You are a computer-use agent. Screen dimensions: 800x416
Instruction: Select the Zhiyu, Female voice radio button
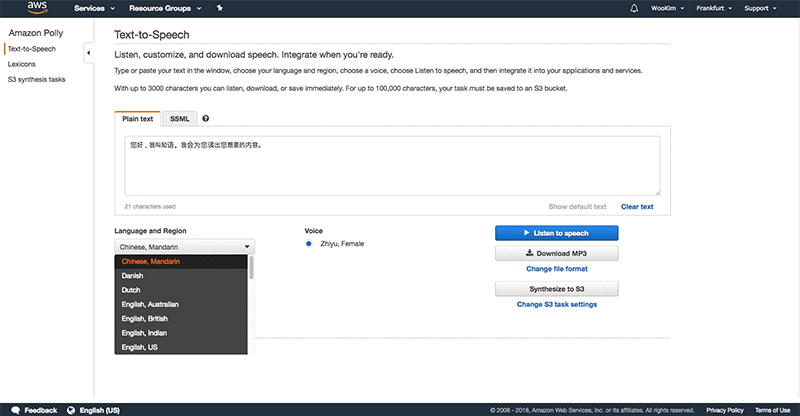[310, 244]
